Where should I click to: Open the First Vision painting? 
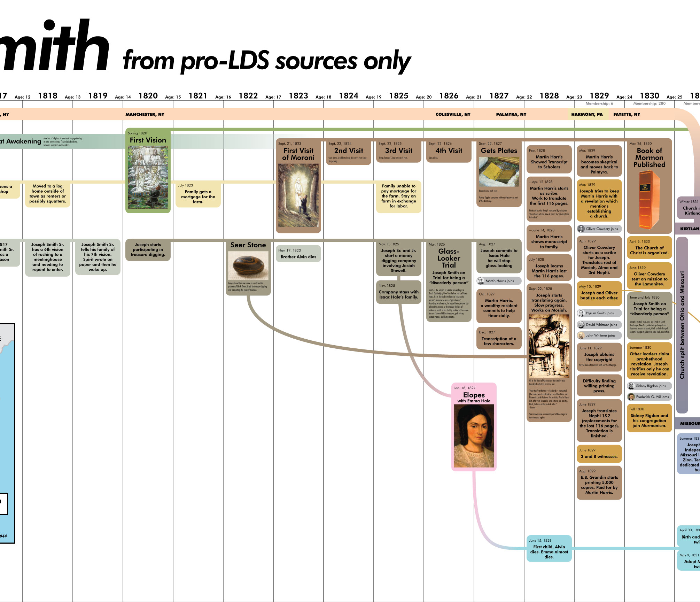(148, 178)
